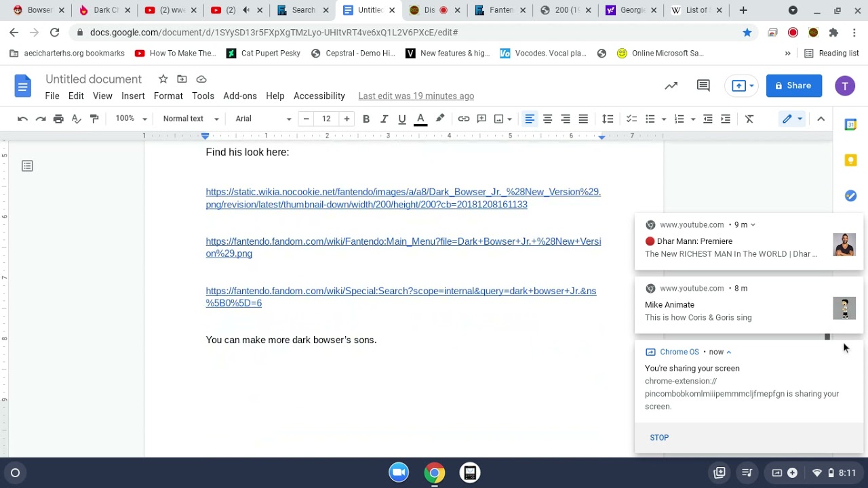Toggle Italic formatting
The image size is (868, 488).
point(384,119)
